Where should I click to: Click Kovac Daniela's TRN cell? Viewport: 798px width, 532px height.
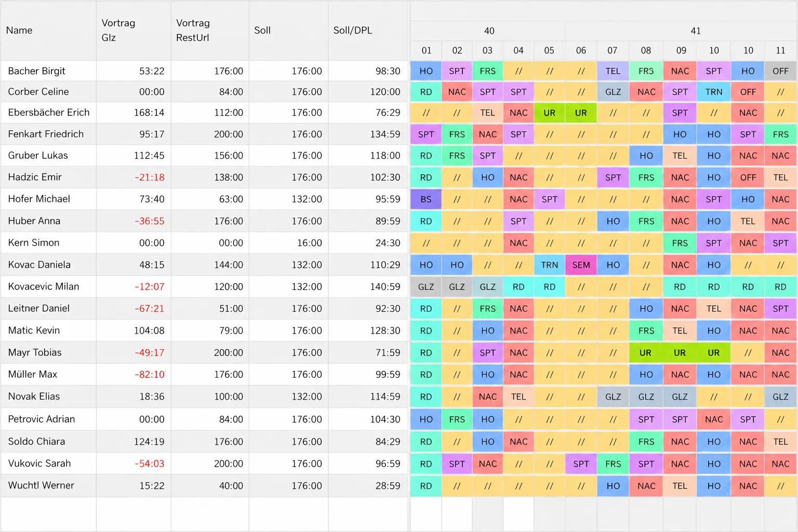[549, 265]
